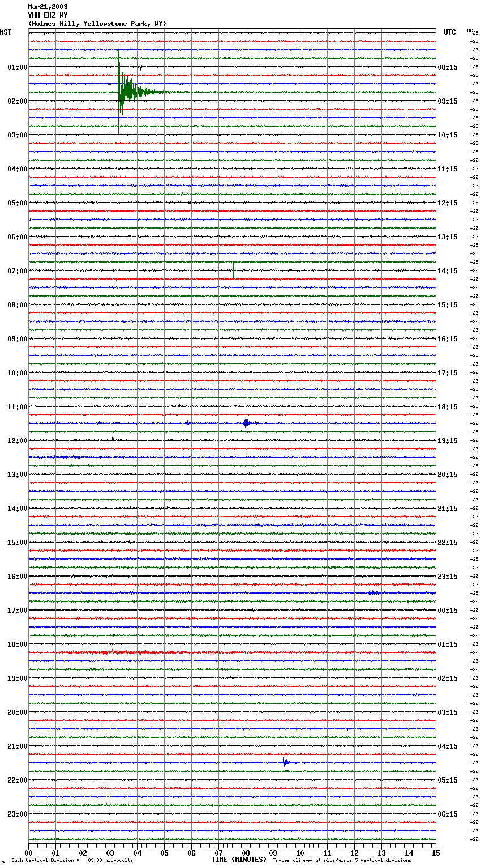Click the 20:15 UTC time label
This screenshot has width=481, height=868.
click(x=448, y=475)
